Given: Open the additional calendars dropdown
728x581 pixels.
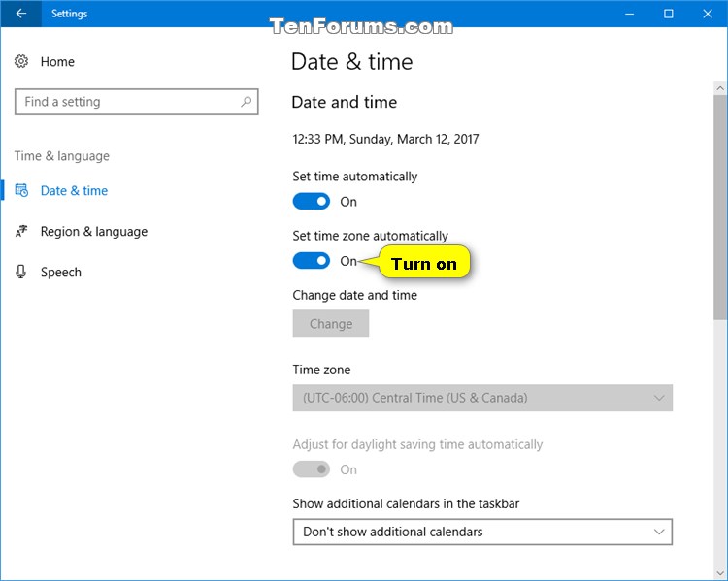Looking at the screenshot, I should pos(482,532).
